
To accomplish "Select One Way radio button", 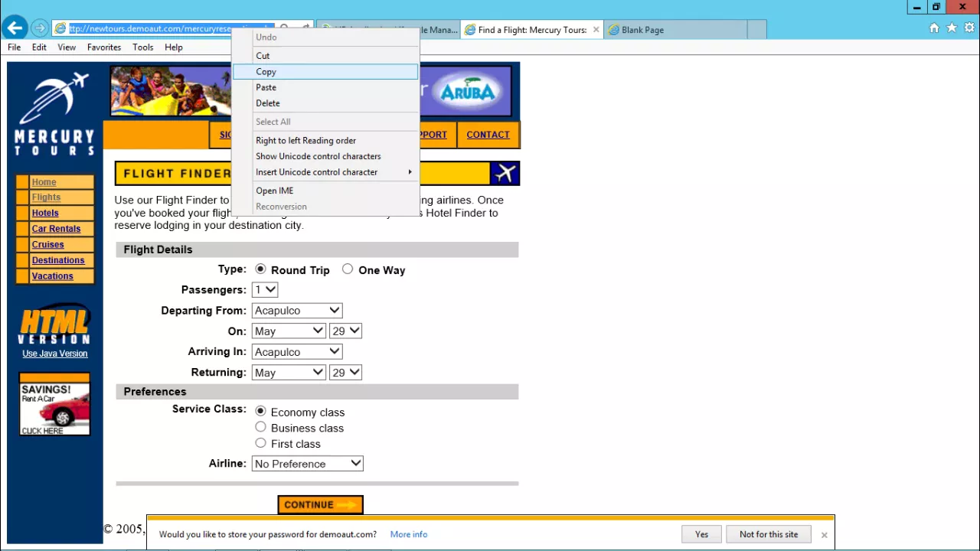I will pyautogui.click(x=348, y=269).
